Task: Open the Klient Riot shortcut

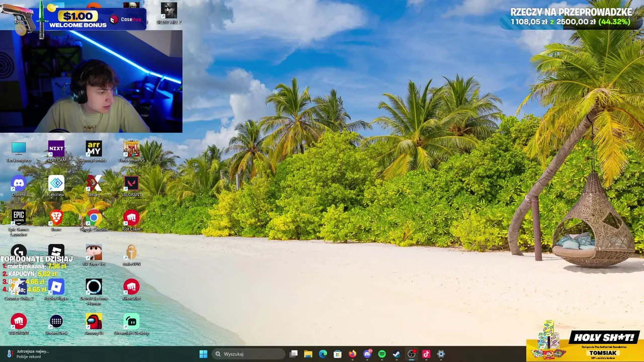Action: 131,290
